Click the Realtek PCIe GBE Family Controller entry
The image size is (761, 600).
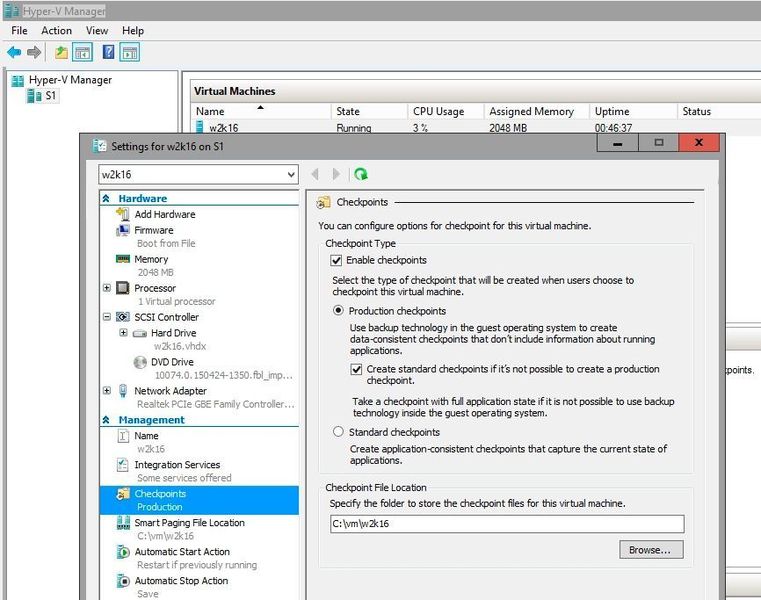click(x=215, y=404)
